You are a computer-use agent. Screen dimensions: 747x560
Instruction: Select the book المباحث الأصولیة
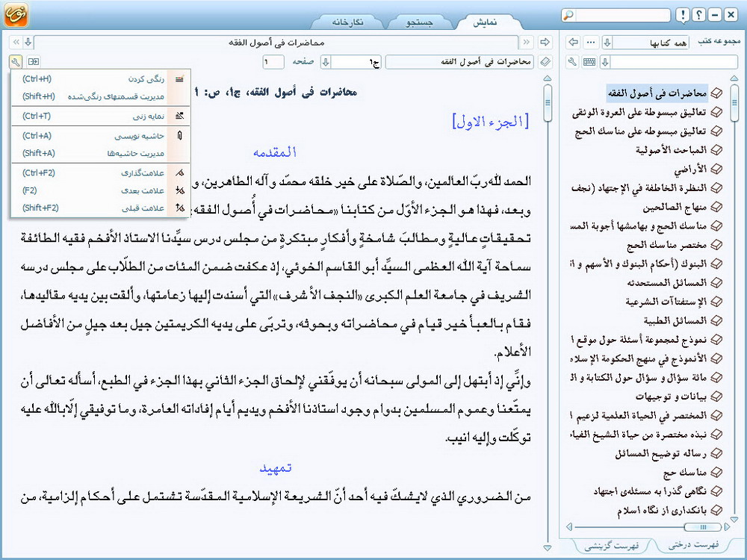tap(672, 151)
